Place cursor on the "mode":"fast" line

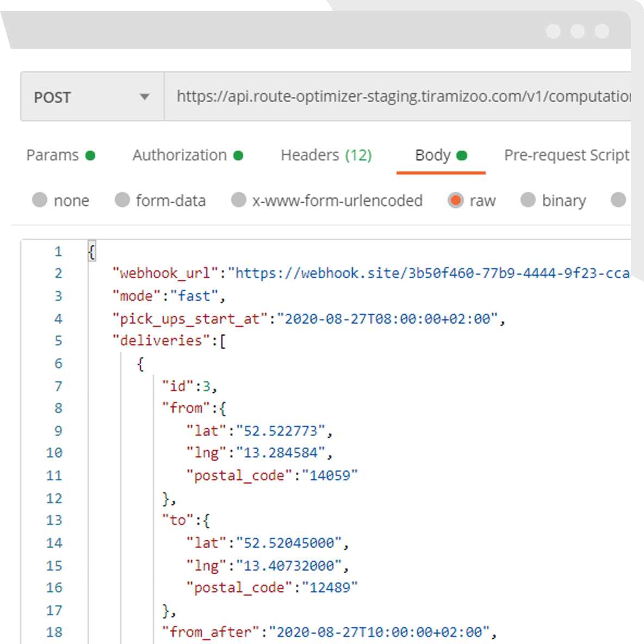tap(169, 296)
